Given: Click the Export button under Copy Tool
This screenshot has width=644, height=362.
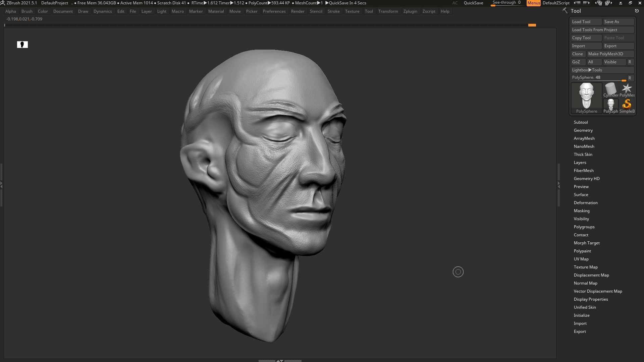Looking at the screenshot, I should (619, 46).
